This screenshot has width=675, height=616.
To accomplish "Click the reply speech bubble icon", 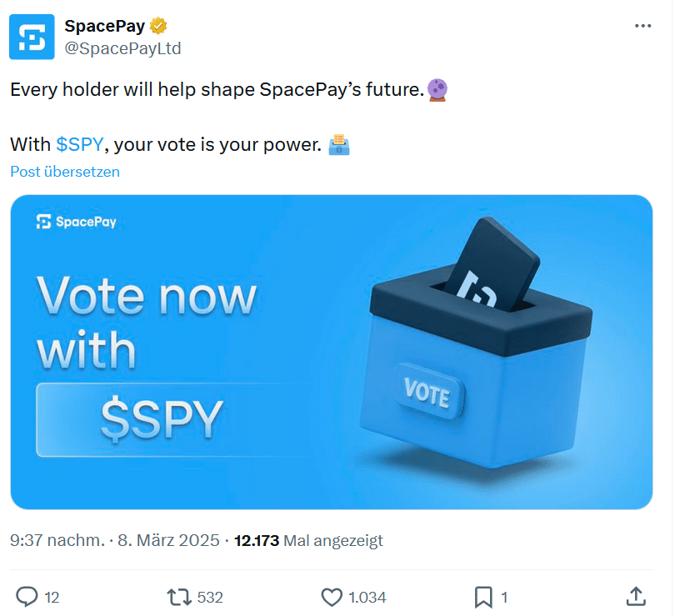I will [27, 596].
